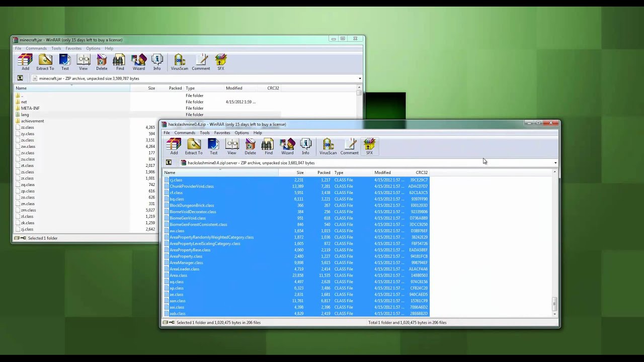Open Help menu in hackslashmine0.4.zip window
Viewport: 644px width, 362px height.
click(x=258, y=133)
